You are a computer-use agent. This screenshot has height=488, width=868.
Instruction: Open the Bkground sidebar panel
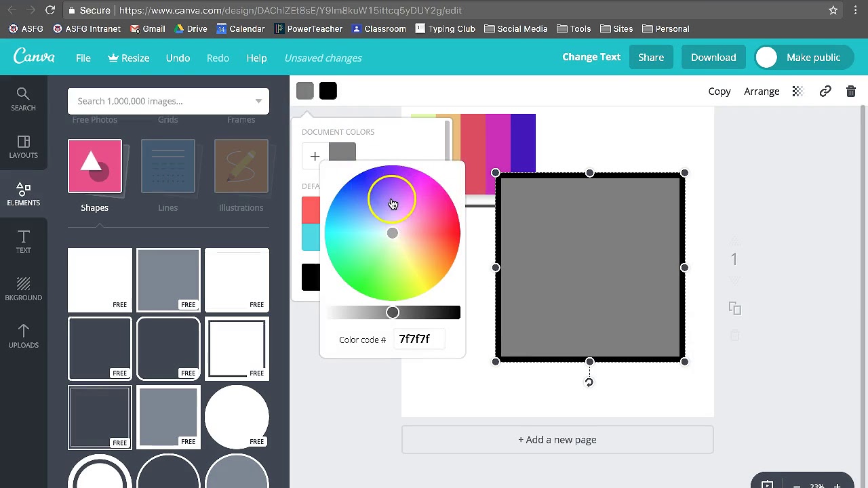pyautogui.click(x=23, y=289)
